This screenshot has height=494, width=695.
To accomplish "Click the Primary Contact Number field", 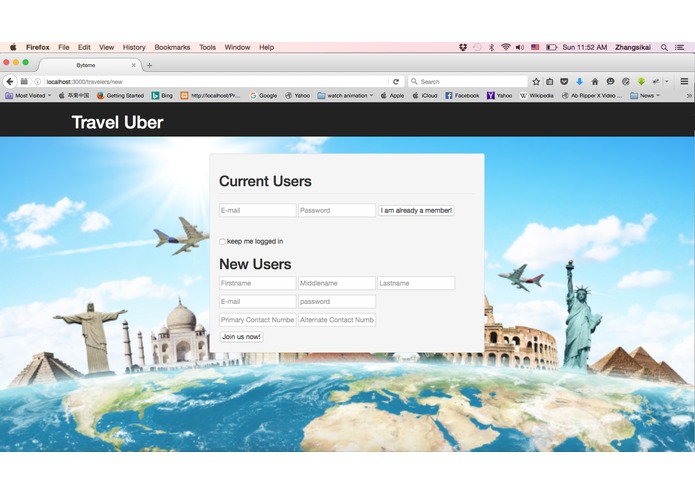I will point(258,320).
